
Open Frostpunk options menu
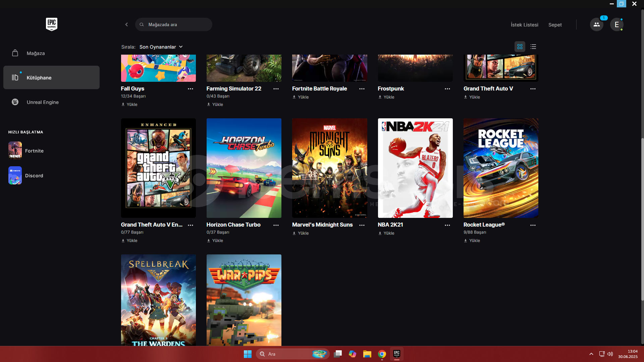point(447,89)
